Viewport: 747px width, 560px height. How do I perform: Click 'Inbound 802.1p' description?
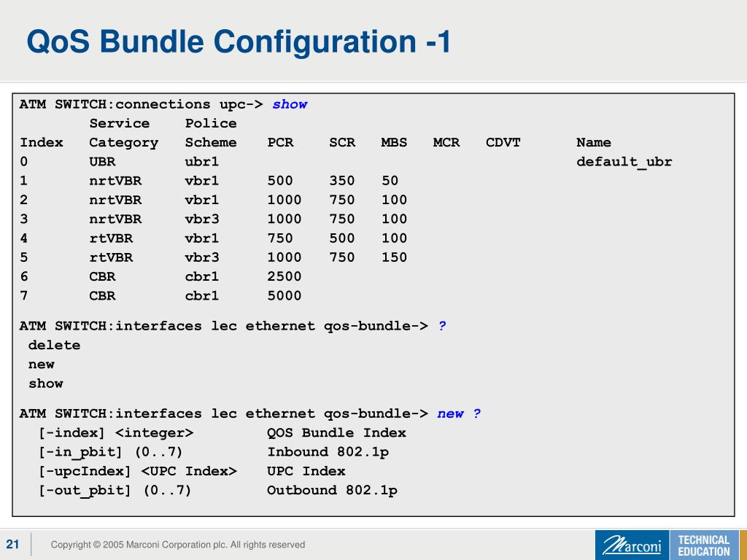(x=328, y=452)
